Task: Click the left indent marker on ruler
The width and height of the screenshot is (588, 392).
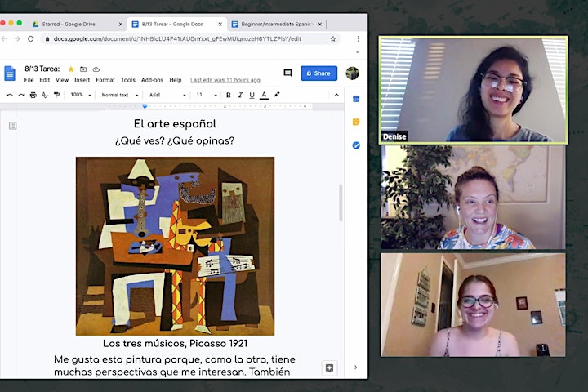Action: click(145, 106)
